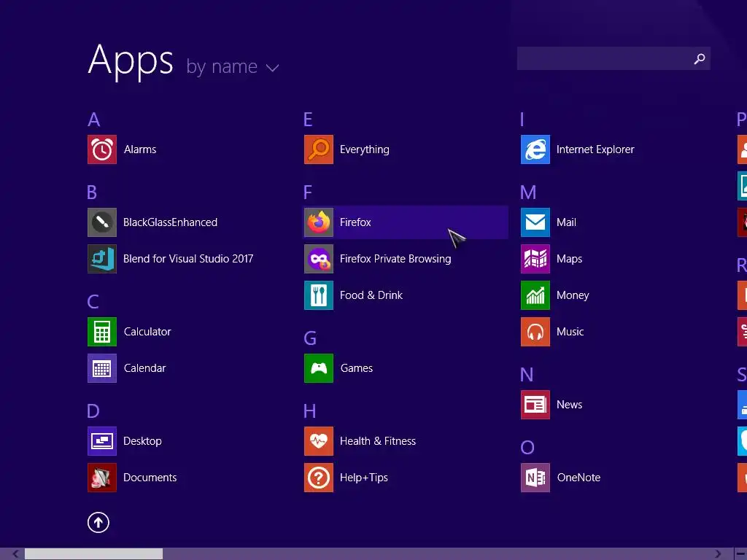The width and height of the screenshot is (747, 560).
Task: Select the 'Calculator' text label
Action: point(147,332)
